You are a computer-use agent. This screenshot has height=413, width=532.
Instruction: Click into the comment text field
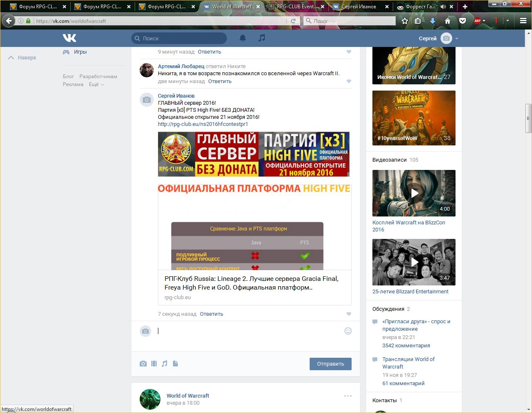tap(249, 331)
